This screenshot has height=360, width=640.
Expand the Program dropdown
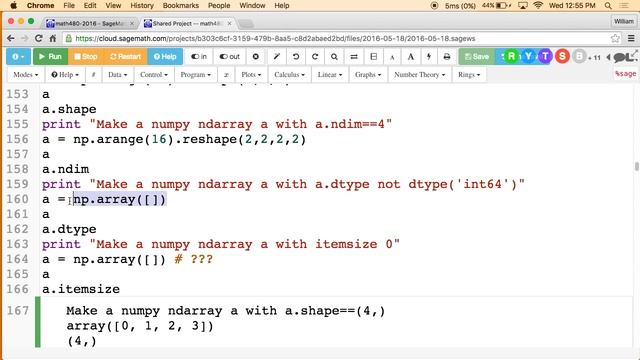(196, 75)
